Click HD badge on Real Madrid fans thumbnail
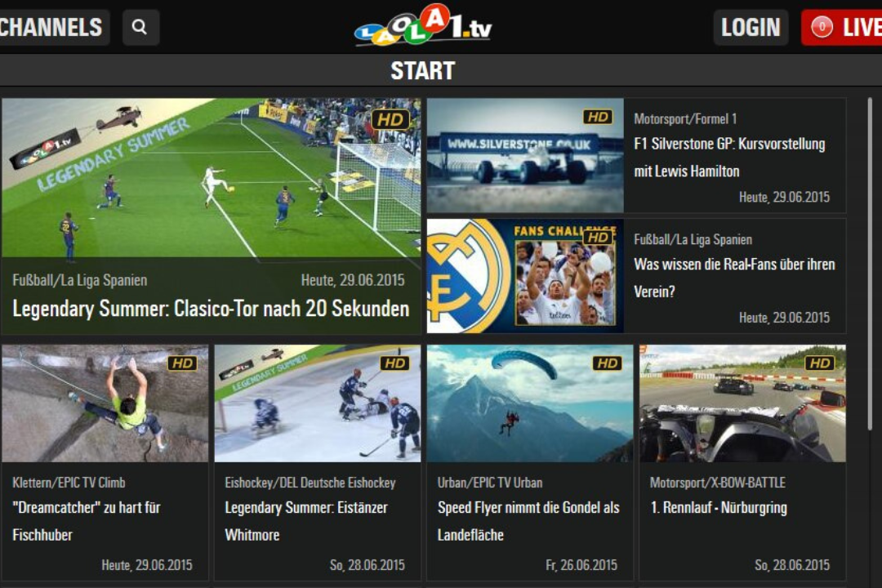The image size is (882, 588). 598,237
